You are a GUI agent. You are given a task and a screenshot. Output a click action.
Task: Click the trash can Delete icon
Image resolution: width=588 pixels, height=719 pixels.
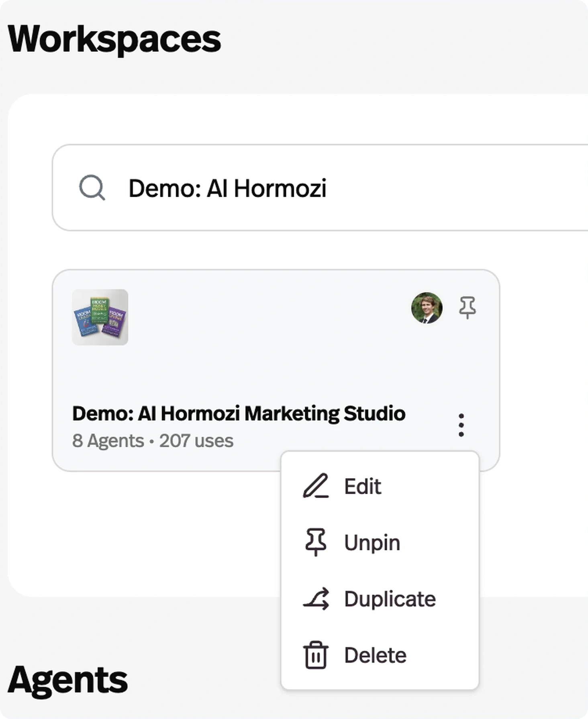coord(316,655)
